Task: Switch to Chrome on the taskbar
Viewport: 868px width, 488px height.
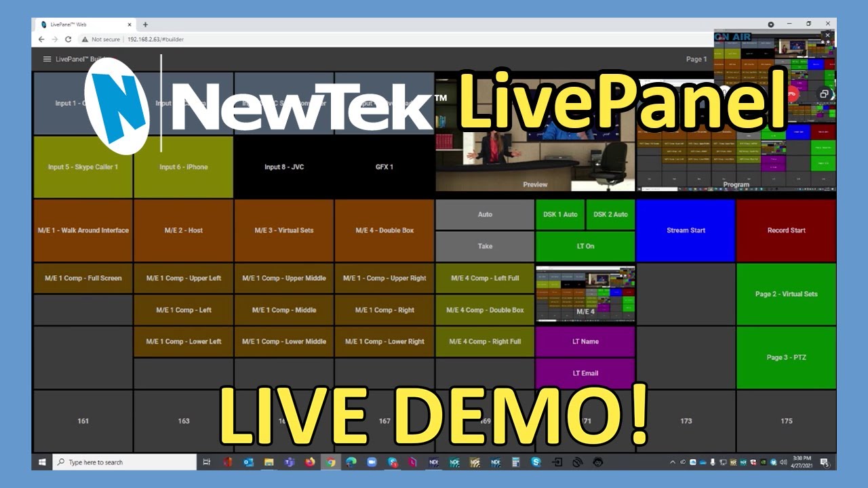Action: click(330, 462)
